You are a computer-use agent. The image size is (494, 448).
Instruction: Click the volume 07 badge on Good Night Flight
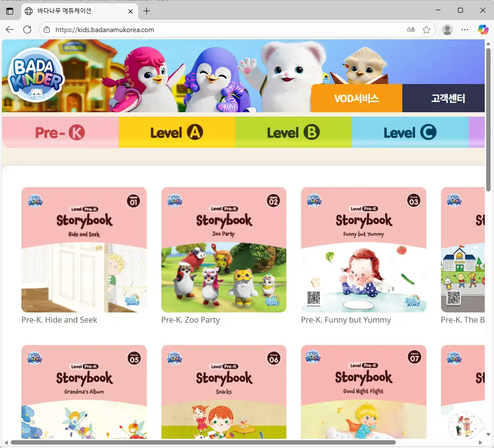tap(414, 357)
